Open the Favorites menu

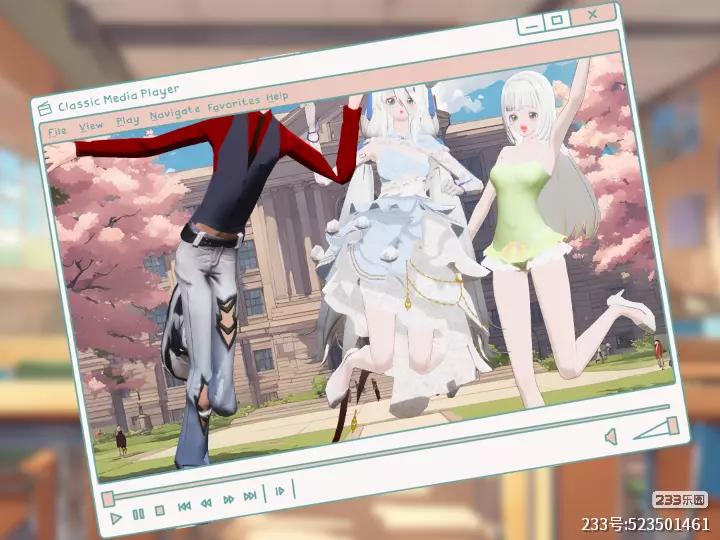click(x=233, y=104)
